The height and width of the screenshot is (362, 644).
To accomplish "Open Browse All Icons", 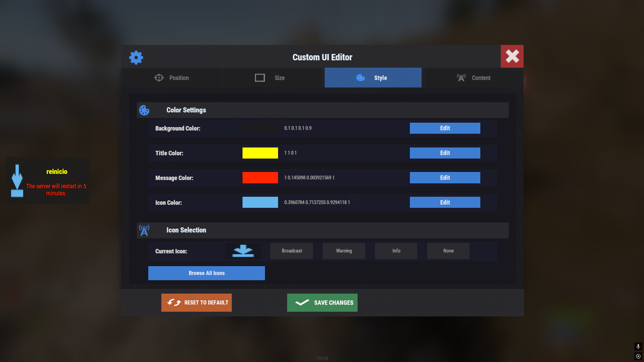I will pos(207,273).
